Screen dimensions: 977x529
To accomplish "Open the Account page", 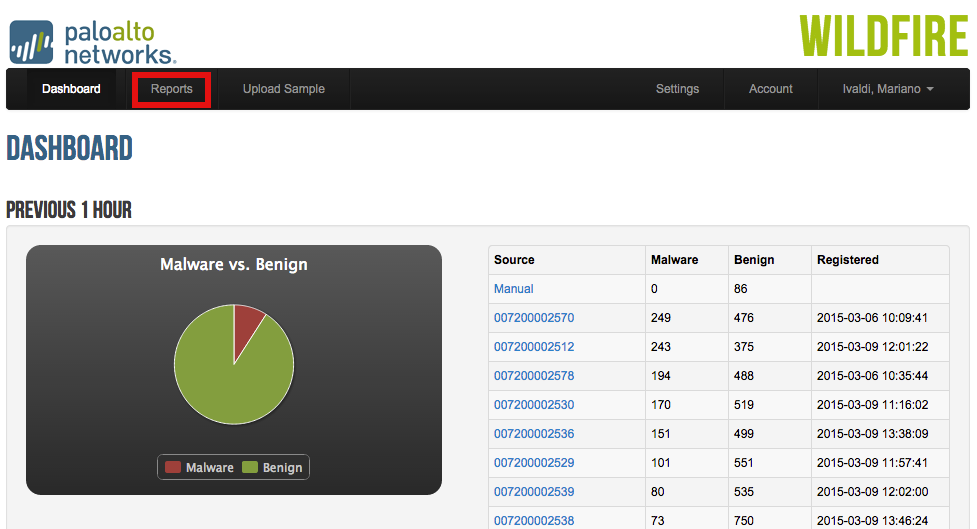I will point(771,89).
